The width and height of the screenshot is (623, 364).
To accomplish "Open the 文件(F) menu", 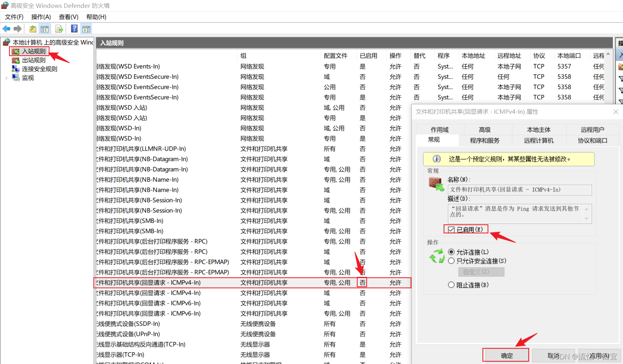I will 14,17.
